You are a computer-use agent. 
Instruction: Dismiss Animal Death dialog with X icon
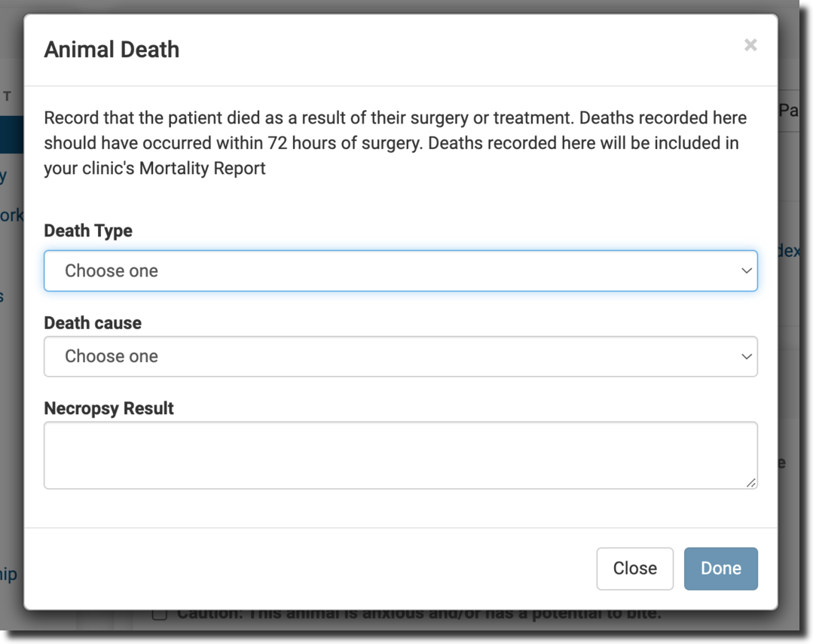point(750,45)
